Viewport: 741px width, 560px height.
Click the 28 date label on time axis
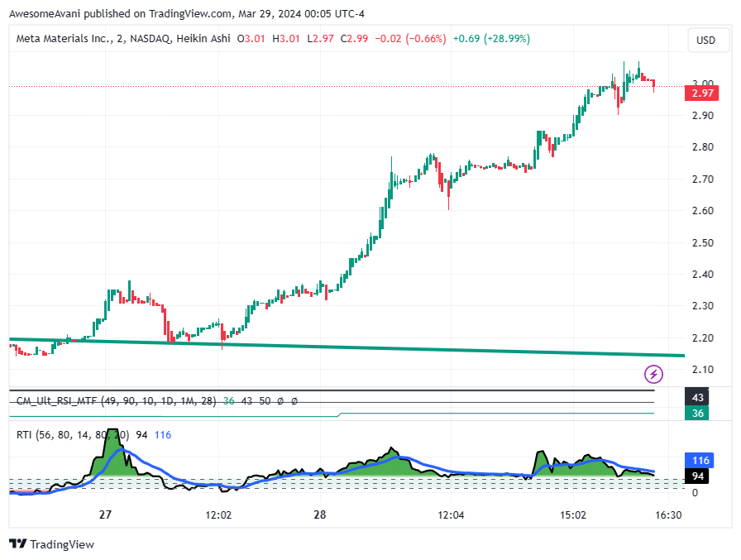[320, 515]
